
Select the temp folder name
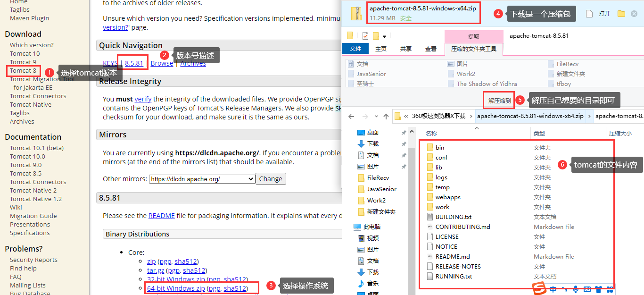443,187
